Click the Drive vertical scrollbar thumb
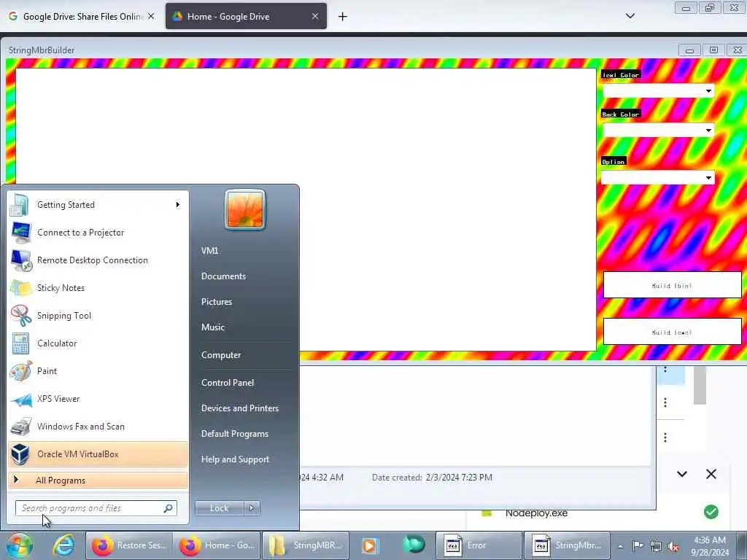Viewport: 747px width, 560px height. pyautogui.click(x=700, y=385)
